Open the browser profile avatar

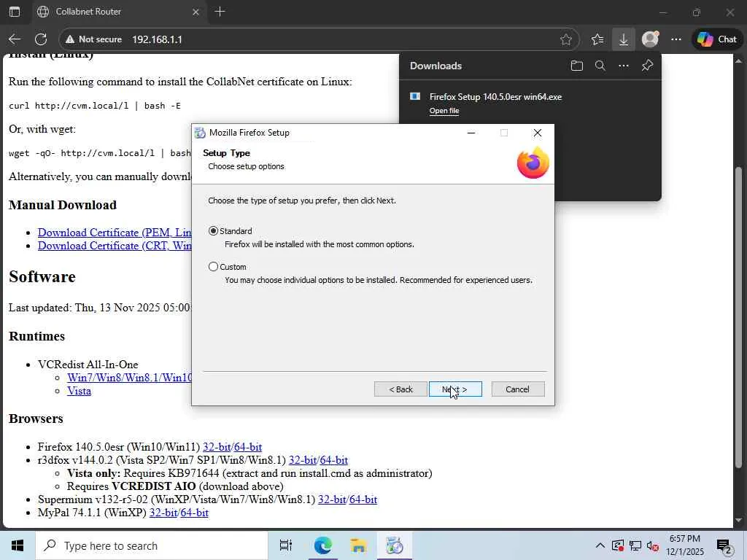[x=650, y=39]
